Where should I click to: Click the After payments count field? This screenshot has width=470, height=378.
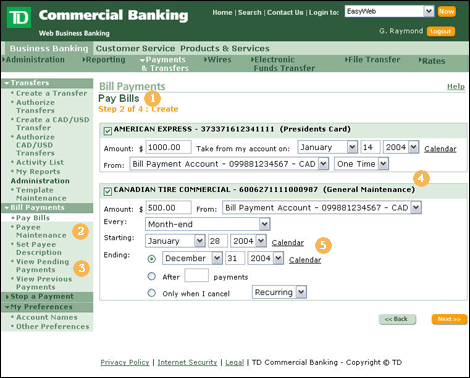click(196, 275)
